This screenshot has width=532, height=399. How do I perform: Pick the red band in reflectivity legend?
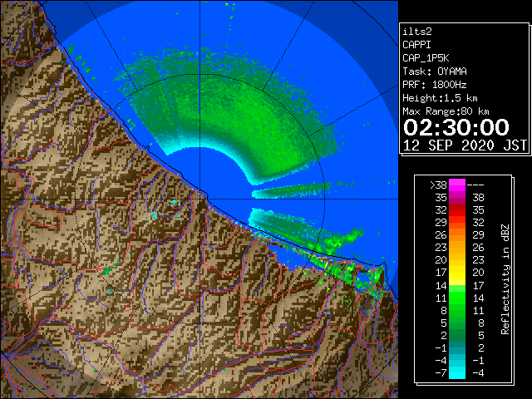pyautogui.click(x=457, y=210)
